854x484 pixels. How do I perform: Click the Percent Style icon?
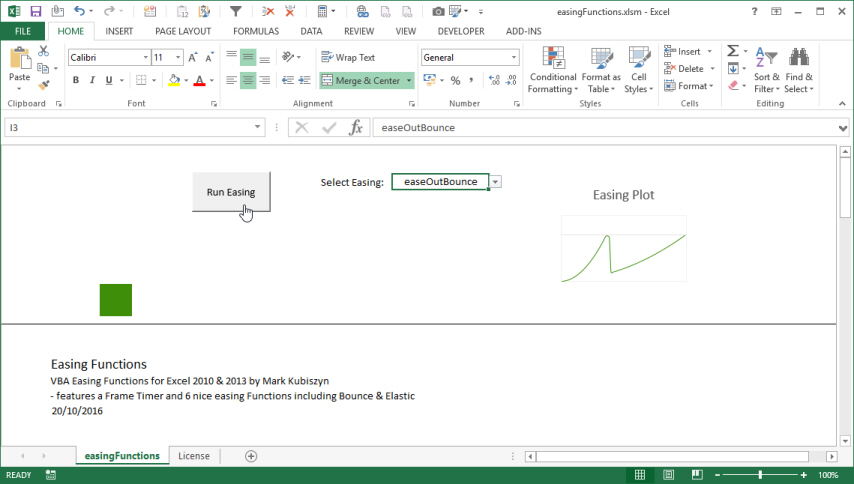pyautogui.click(x=455, y=80)
